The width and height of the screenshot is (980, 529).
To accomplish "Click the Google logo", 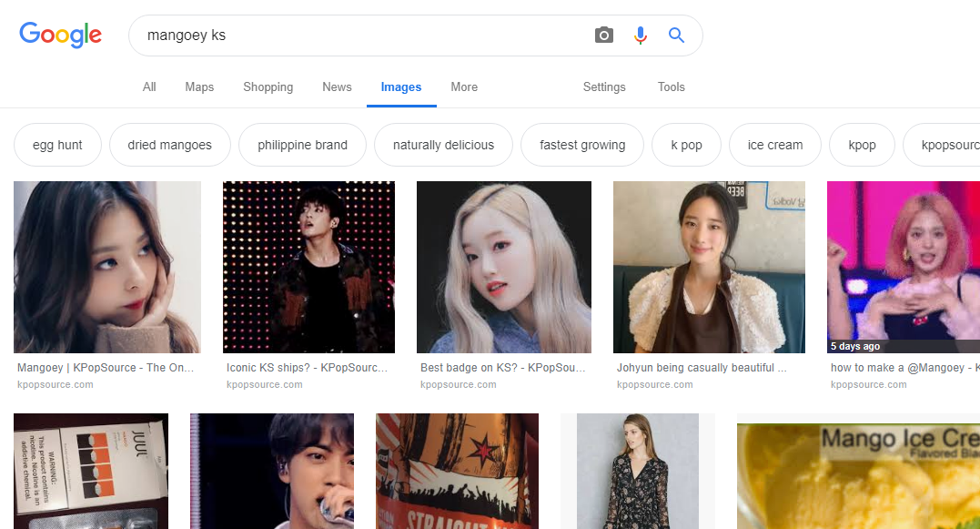I will click(x=61, y=35).
